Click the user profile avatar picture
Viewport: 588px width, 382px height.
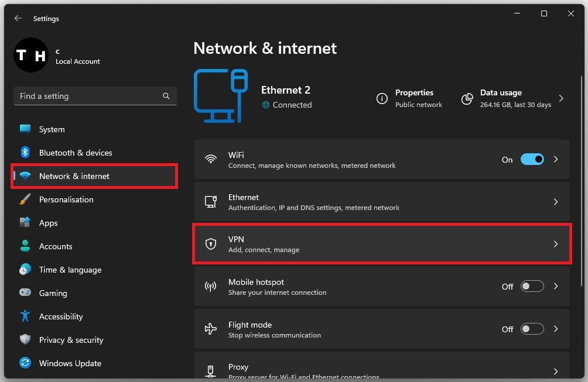(30, 56)
